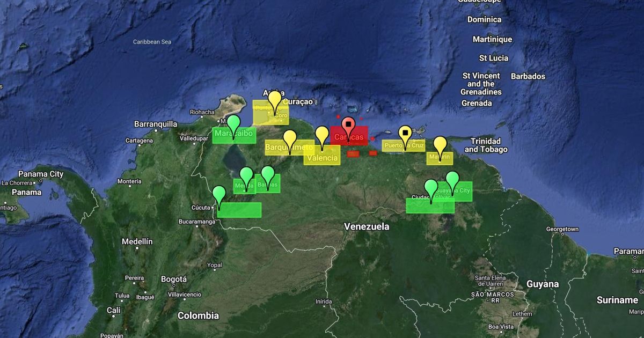Select the Curaçao island label
Screen dimensions: 644x338
point(298,101)
